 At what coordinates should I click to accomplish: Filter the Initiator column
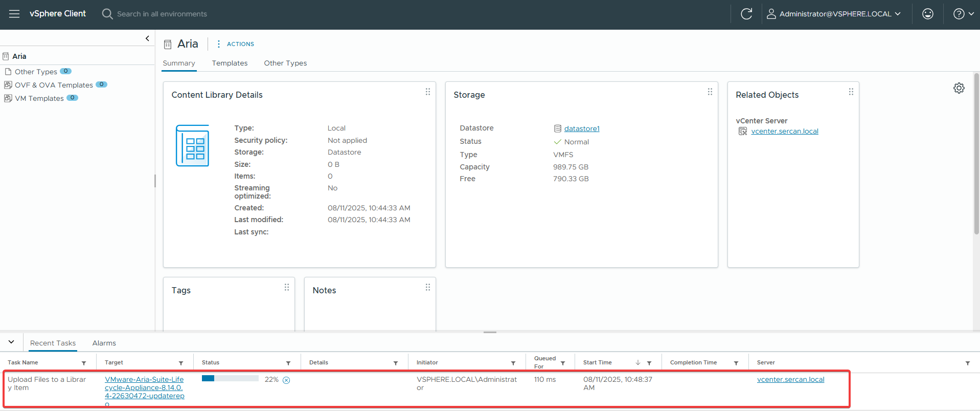coord(513,363)
